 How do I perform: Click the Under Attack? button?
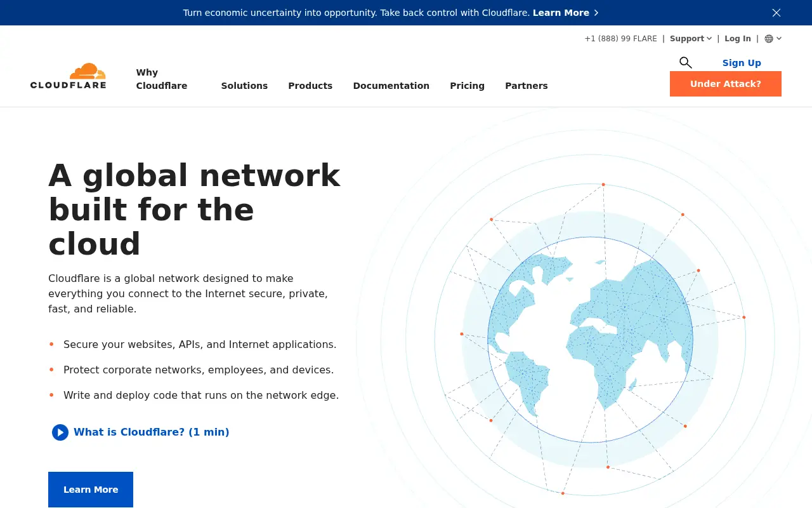(726, 84)
